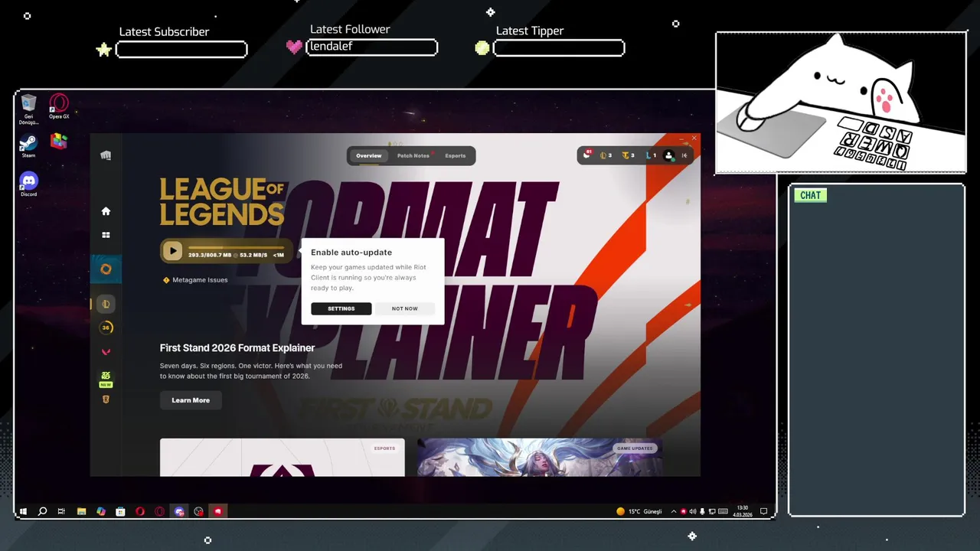Open the Windows Start menu

coord(23,511)
